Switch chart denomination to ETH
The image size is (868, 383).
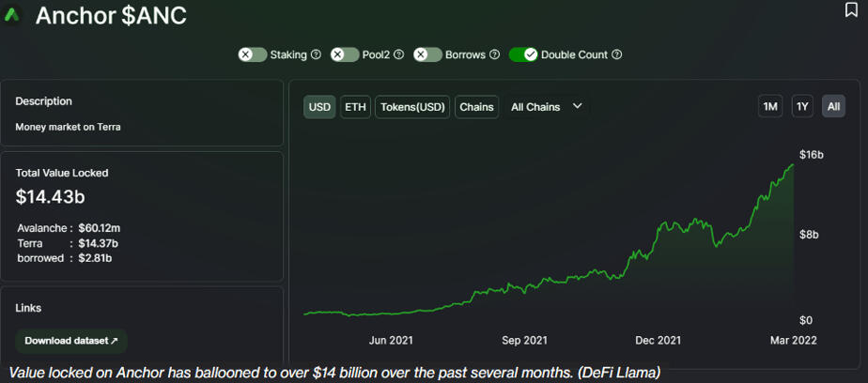(355, 107)
